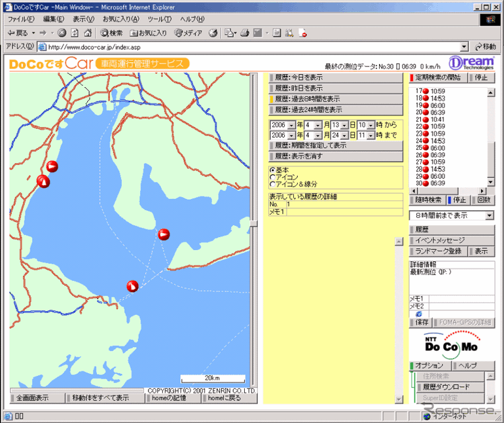The width and height of the screenshot is (504, 423).
Task: Select the アイコン radio button
Action: point(272,177)
